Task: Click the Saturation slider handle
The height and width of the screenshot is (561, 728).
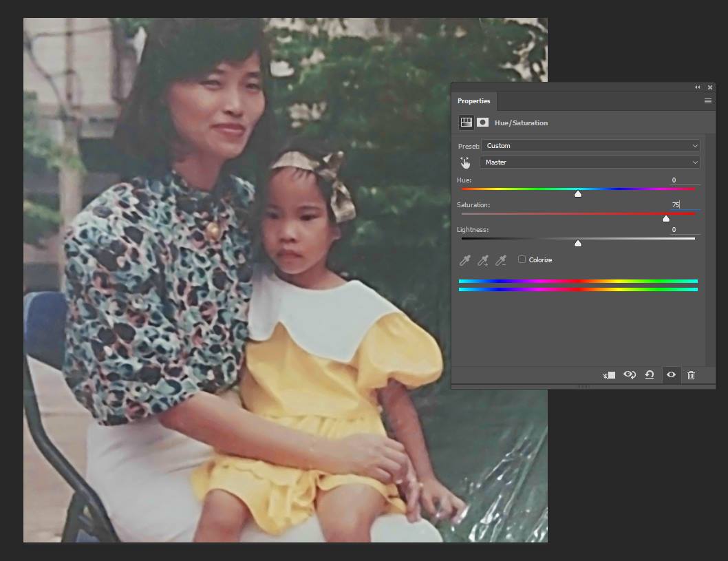Action: pos(665,218)
